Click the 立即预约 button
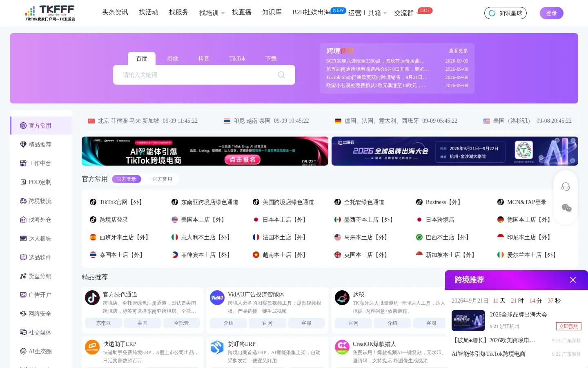This screenshot has width=588, height=368. pyautogui.click(x=569, y=326)
